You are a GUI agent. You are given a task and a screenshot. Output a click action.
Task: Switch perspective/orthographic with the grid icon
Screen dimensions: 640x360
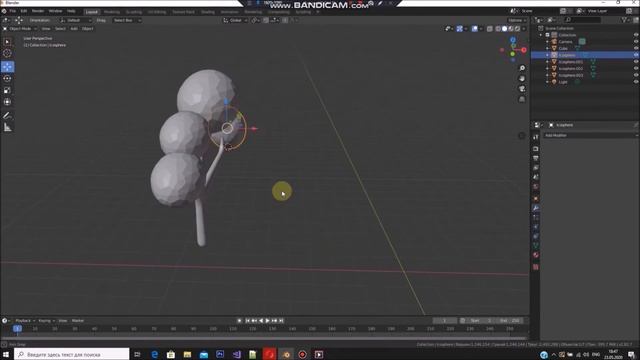tap(522, 99)
